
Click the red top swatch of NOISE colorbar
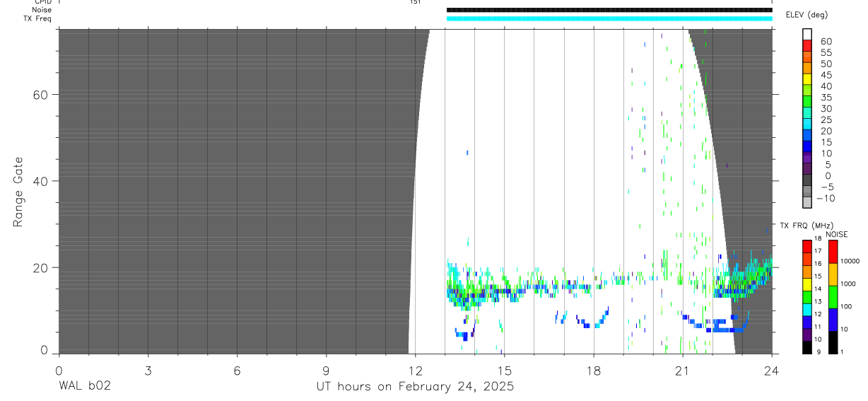tap(833, 252)
